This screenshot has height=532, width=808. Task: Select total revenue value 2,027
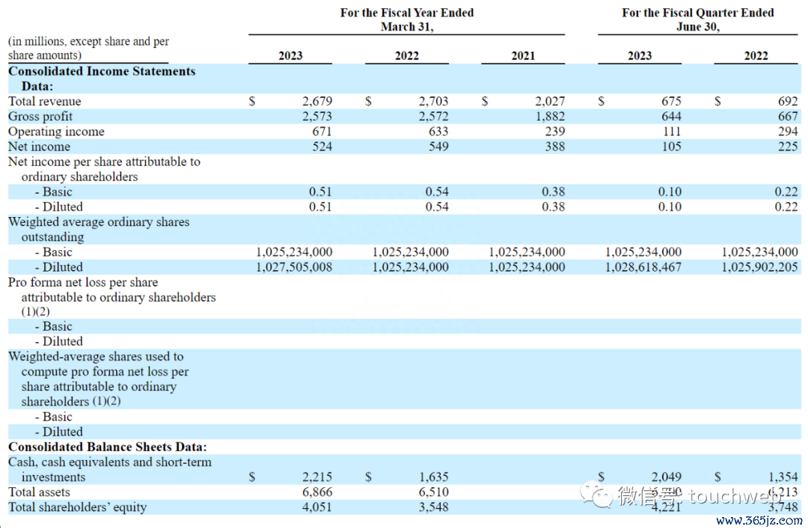(x=550, y=101)
